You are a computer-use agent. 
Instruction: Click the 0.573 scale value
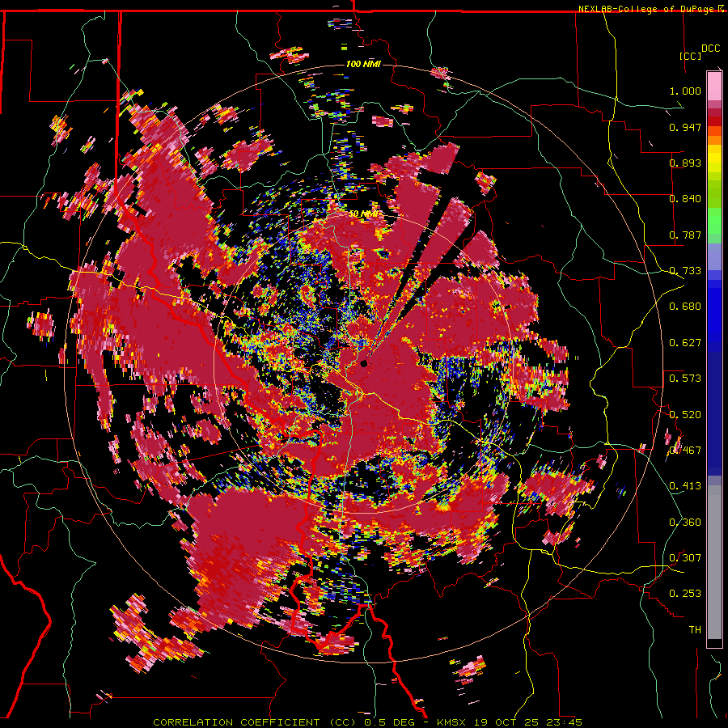tap(685, 379)
